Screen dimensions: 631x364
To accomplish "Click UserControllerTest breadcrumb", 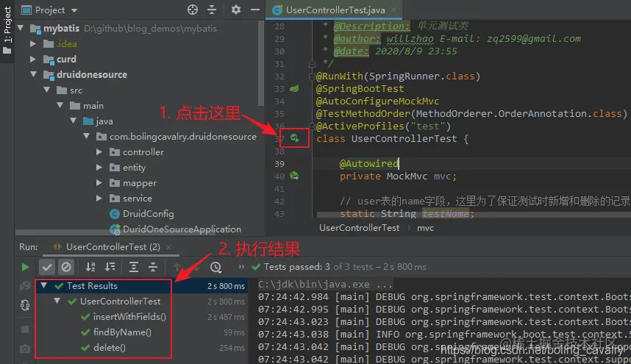I will pos(359,228).
